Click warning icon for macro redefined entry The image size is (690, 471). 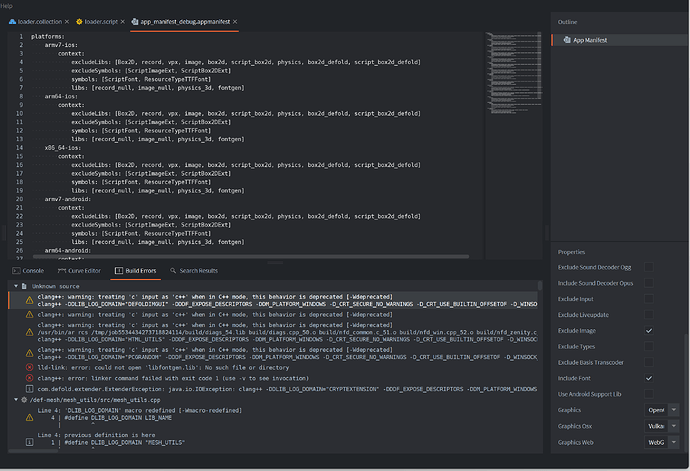pos(29,417)
